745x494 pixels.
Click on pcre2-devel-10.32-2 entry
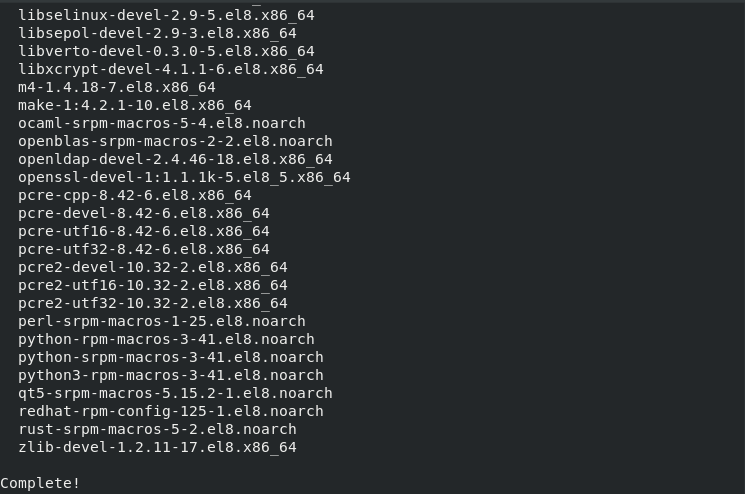tap(153, 267)
